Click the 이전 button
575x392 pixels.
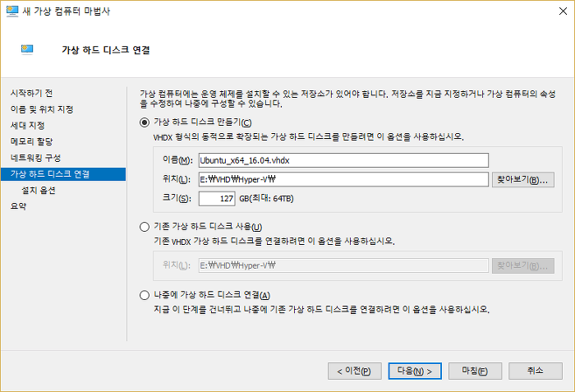tap(355, 371)
